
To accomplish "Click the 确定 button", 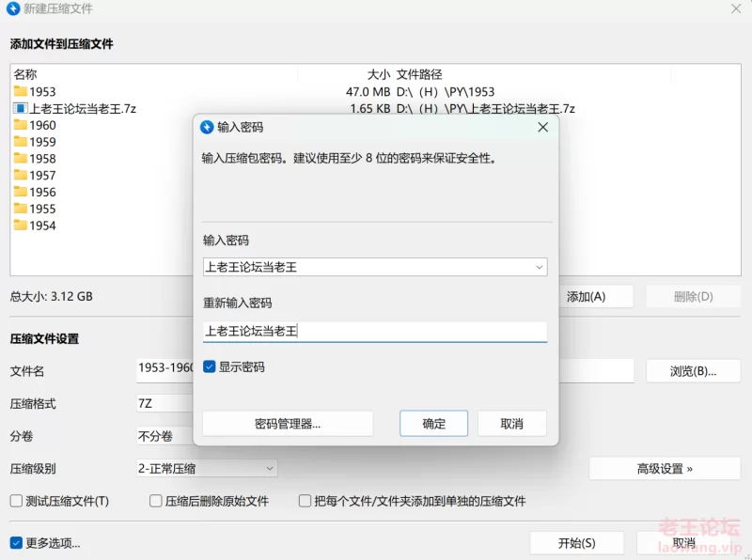I will click(x=434, y=424).
